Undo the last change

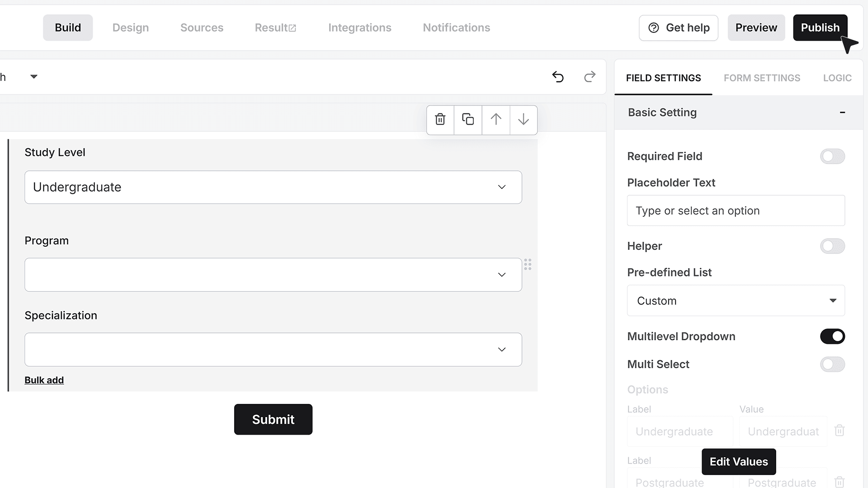tap(558, 77)
